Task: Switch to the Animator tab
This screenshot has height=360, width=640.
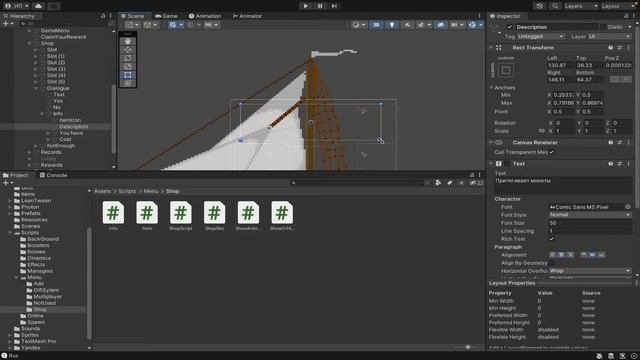Action: 247,16
